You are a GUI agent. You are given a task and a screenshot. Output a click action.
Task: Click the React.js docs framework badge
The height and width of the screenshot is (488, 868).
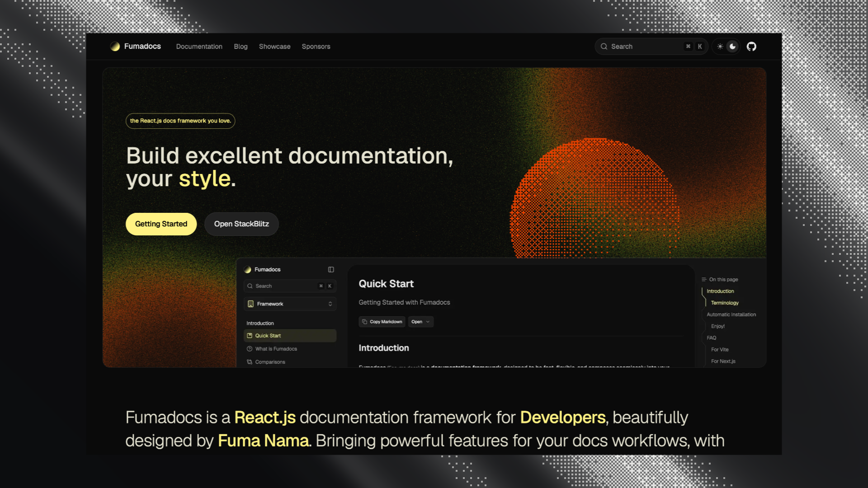coord(180,121)
